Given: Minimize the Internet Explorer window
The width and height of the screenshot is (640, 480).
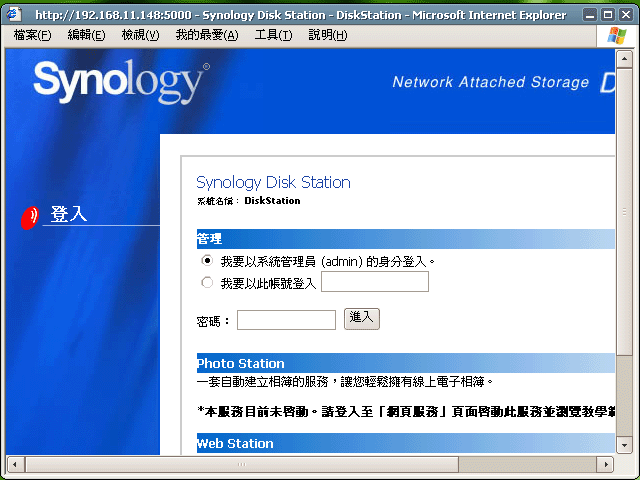Looking at the screenshot, I should click(589, 15).
